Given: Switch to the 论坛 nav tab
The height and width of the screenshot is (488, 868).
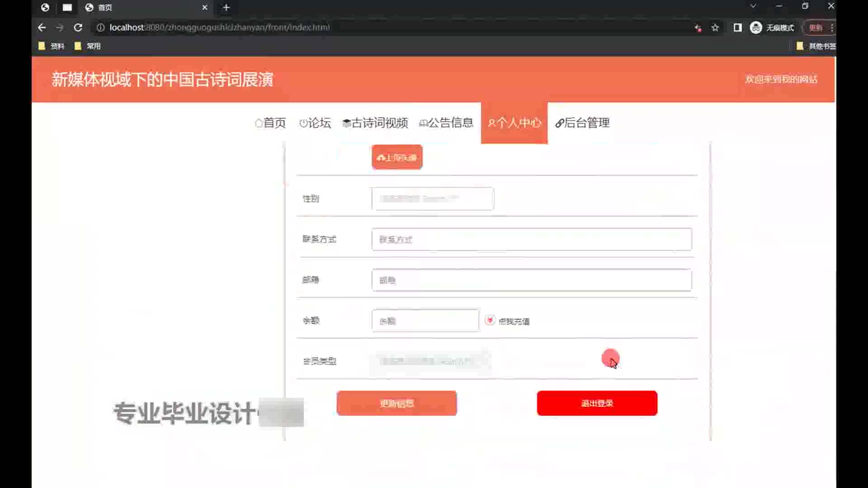Looking at the screenshot, I should pyautogui.click(x=315, y=123).
